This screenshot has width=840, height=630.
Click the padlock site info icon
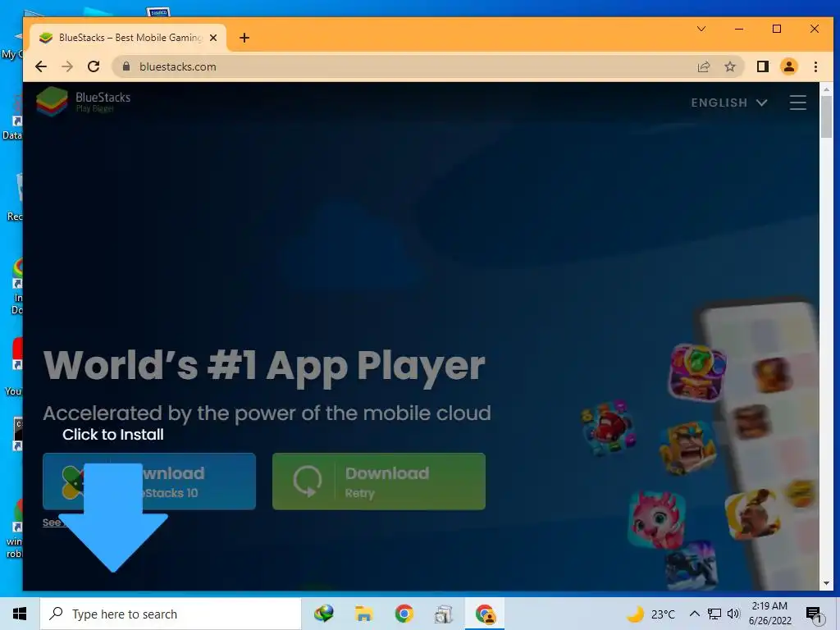point(126,66)
